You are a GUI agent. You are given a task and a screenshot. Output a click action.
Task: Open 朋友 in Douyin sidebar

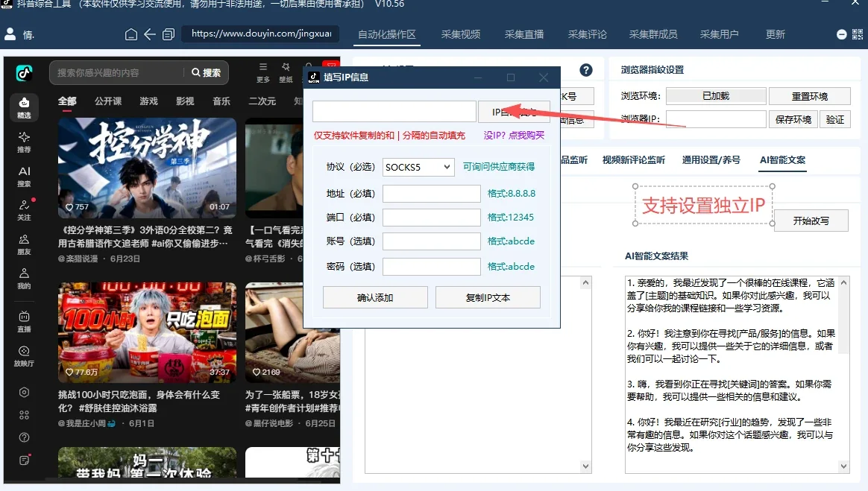[24, 244]
